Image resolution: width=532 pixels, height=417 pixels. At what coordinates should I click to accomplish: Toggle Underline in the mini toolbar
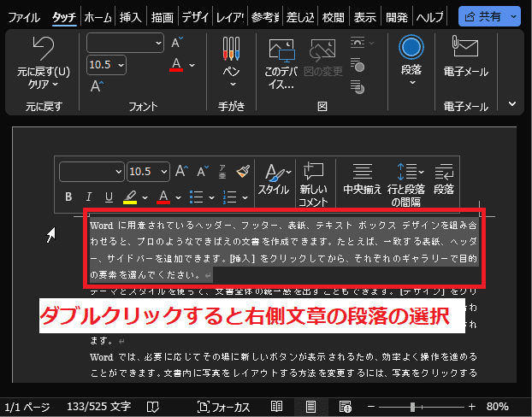pyautogui.click(x=109, y=197)
